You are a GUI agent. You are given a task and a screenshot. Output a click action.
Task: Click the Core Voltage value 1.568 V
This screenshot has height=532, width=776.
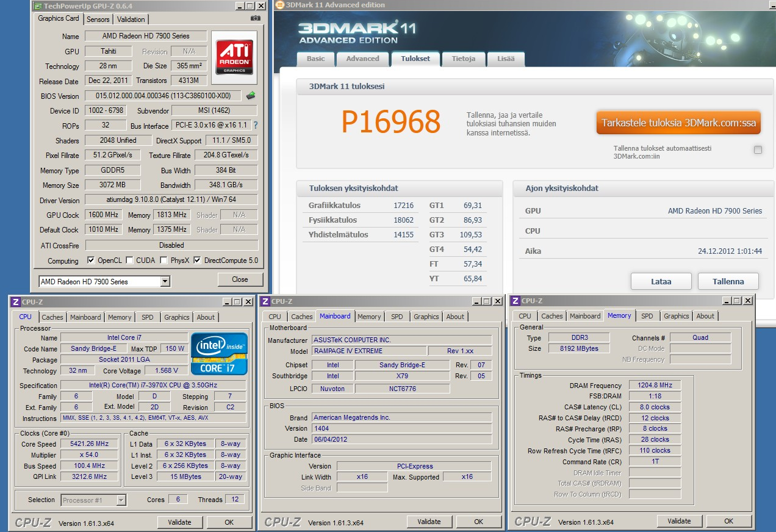pyautogui.click(x=166, y=371)
